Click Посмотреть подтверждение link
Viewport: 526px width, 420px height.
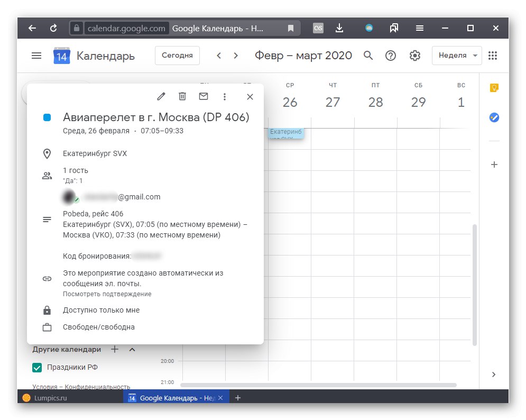107,294
